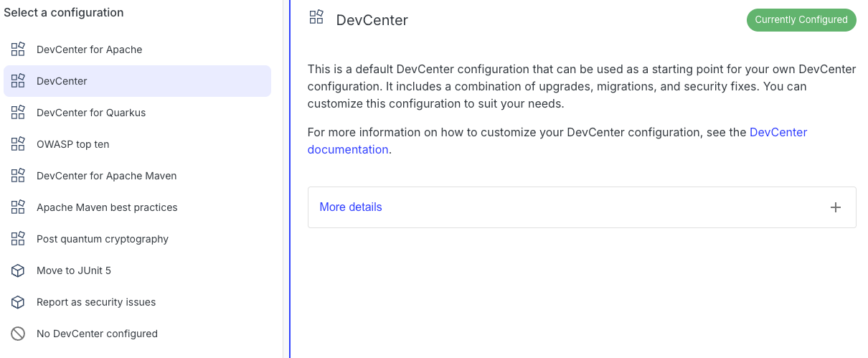
Task: Click the More details label
Action: (351, 207)
